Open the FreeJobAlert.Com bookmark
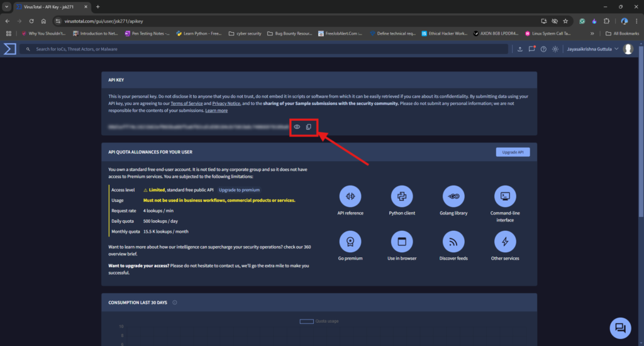644x346 pixels. tap(340, 34)
